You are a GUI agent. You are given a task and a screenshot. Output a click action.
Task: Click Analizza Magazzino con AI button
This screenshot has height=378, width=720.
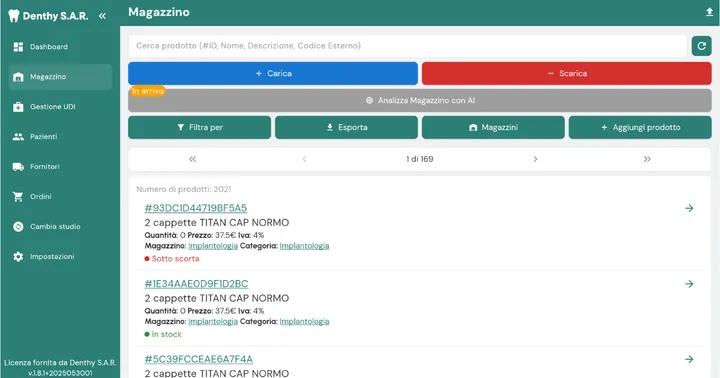(x=420, y=101)
